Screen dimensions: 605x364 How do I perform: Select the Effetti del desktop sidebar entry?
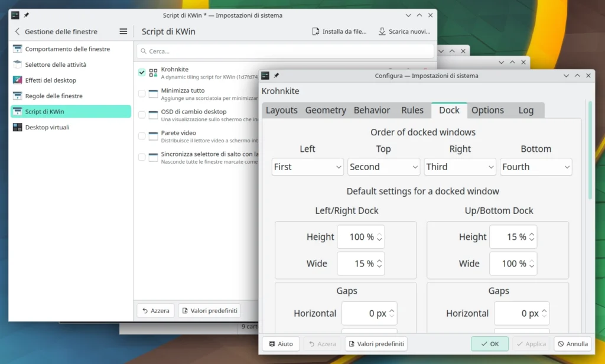tap(50, 80)
